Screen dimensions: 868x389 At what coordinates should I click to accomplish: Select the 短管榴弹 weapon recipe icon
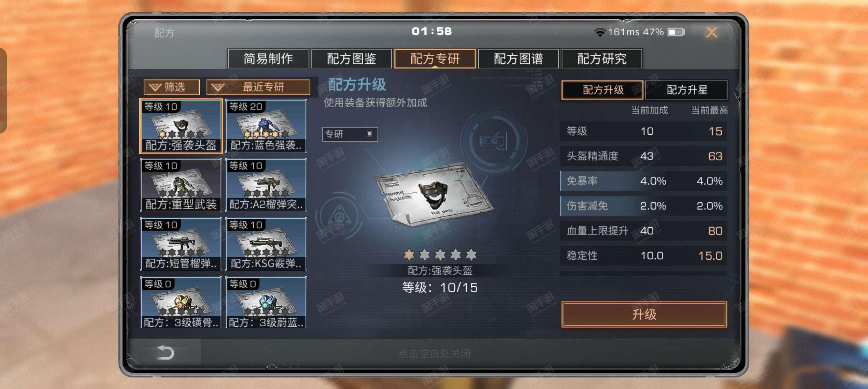(181, 244)
